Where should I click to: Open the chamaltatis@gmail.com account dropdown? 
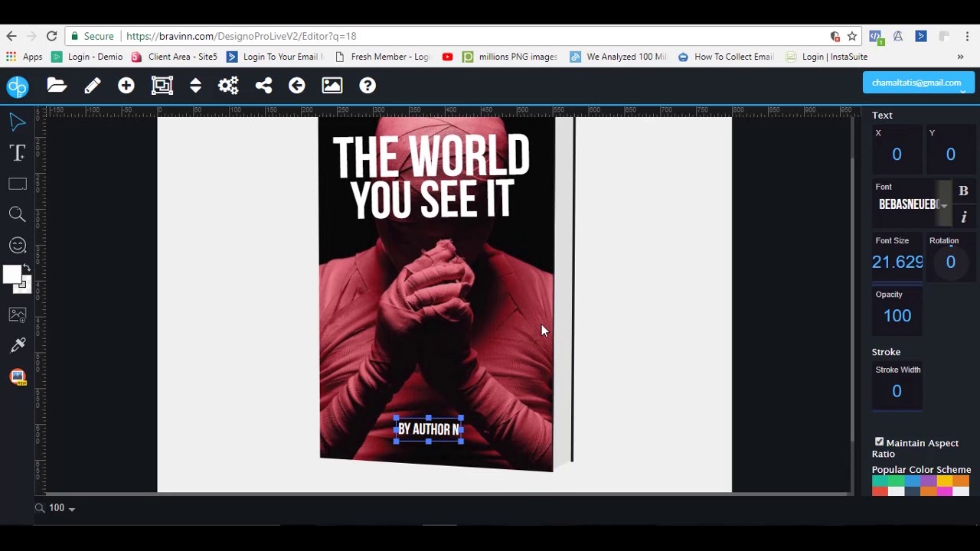click(918, 83)
